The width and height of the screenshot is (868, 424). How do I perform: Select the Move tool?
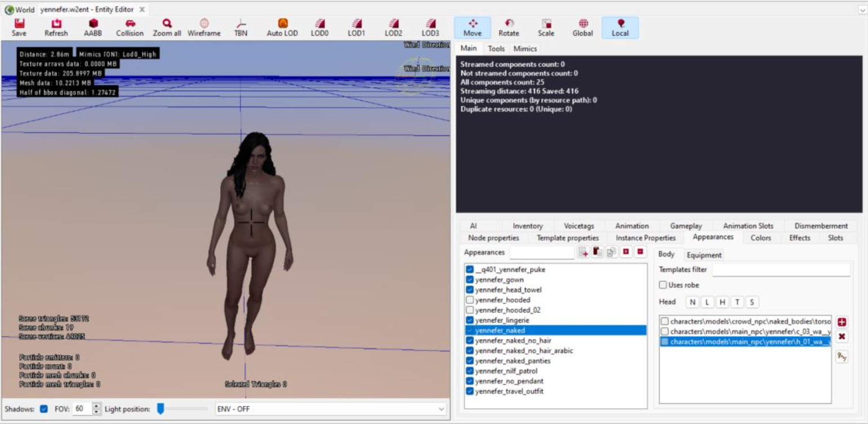point(472,27)
